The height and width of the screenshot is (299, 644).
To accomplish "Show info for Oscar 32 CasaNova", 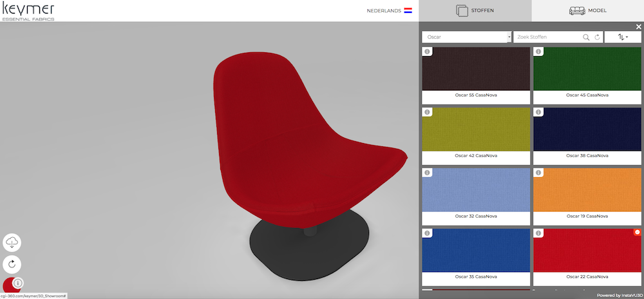I will 427,173.
